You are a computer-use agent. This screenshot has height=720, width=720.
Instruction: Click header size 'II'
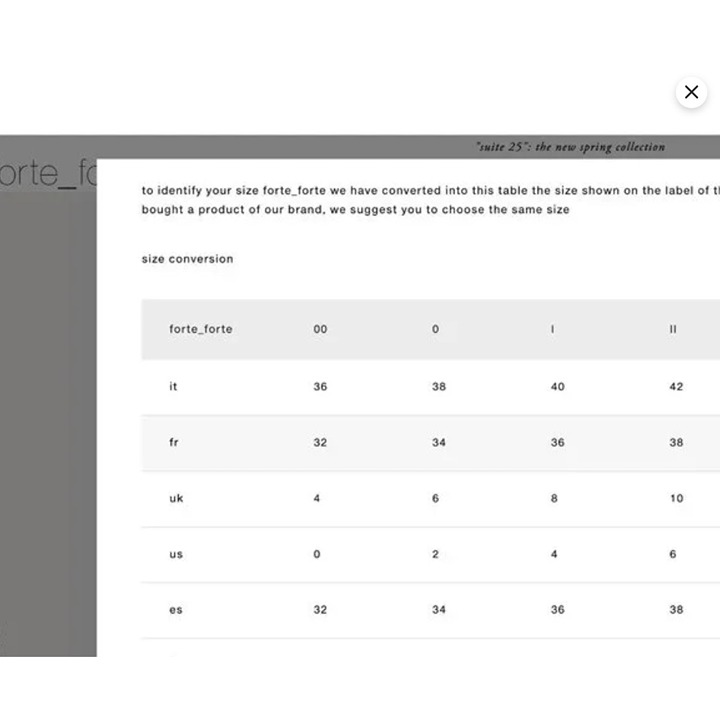click(x=673, y=329)
